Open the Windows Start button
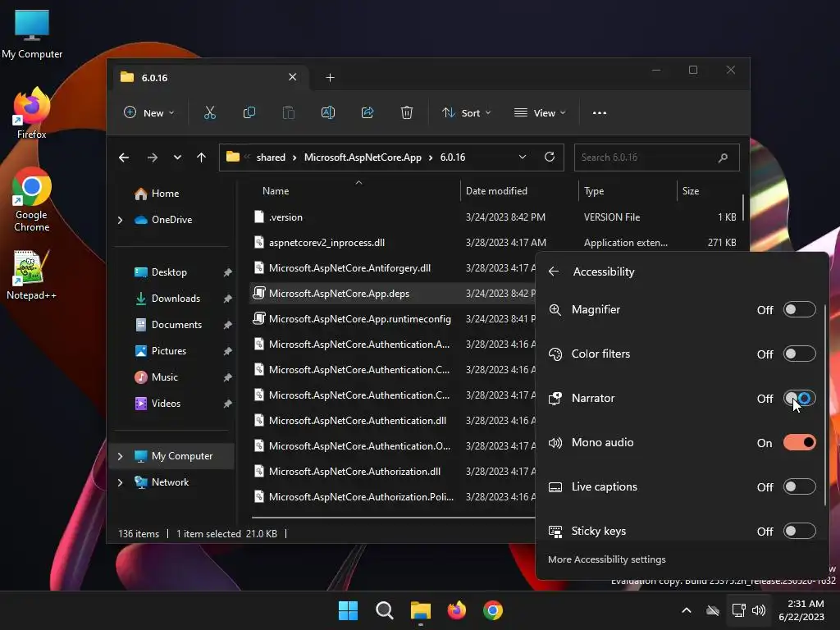The width and height of the screenshot is (840, 630). 348,610
